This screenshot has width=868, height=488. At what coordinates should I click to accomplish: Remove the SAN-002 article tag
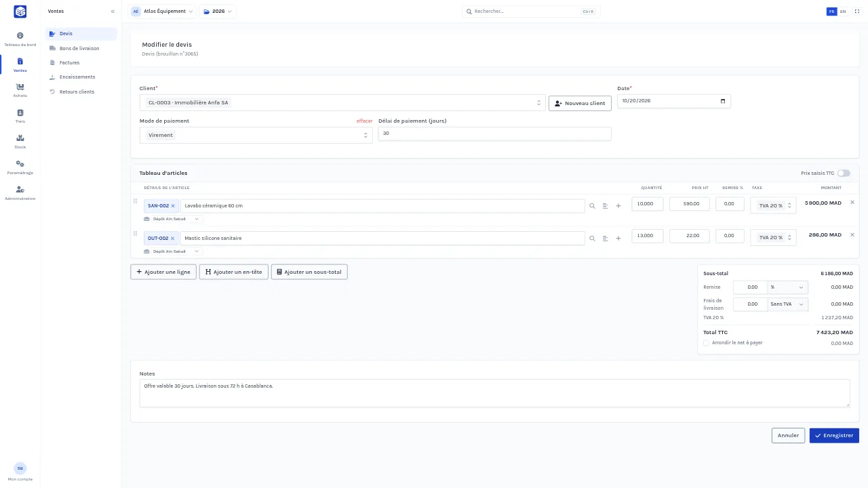[173, 206]
